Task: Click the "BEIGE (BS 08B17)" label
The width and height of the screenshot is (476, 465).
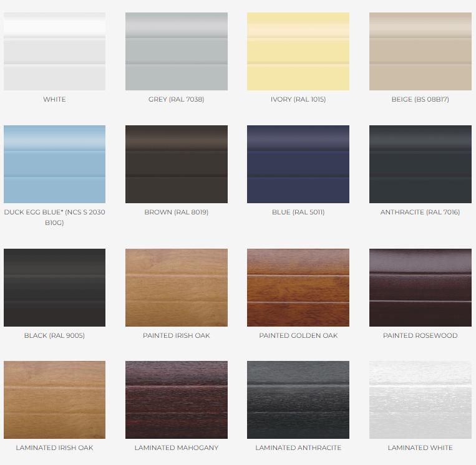Action: (420, 99)
